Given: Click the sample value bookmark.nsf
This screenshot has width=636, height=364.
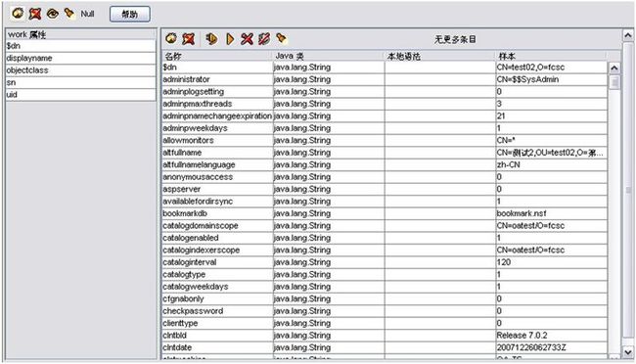Looking at the screenshot, I should click(x=522, y=213).
